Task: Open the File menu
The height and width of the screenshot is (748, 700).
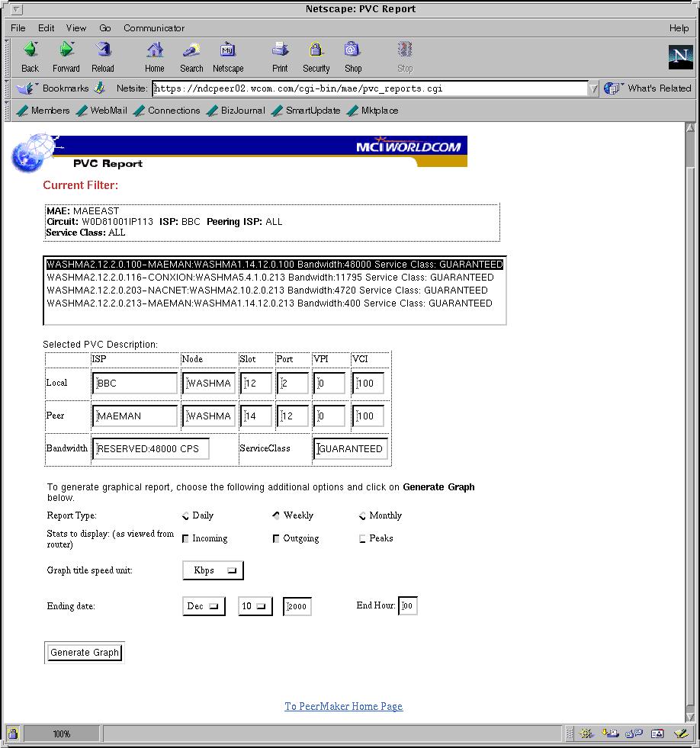Action: tap(18, 28)
